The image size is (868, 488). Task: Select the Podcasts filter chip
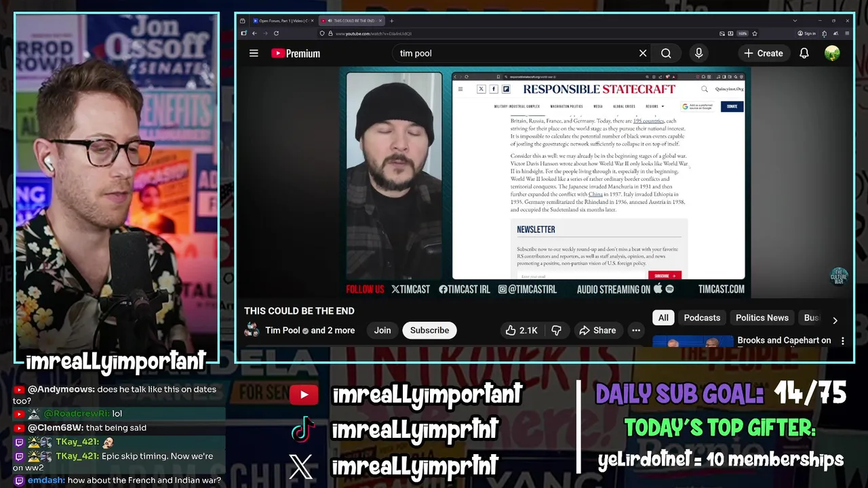click(x=702, y=317)
